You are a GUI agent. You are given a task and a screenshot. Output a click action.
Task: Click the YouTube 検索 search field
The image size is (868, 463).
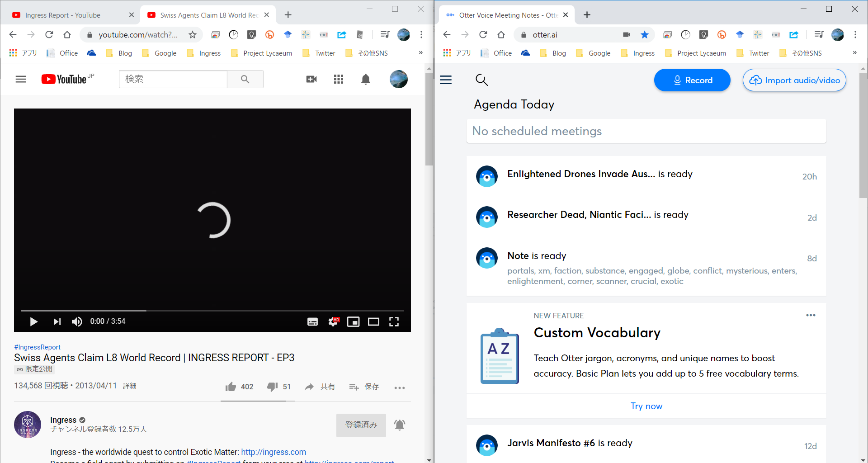173,79
